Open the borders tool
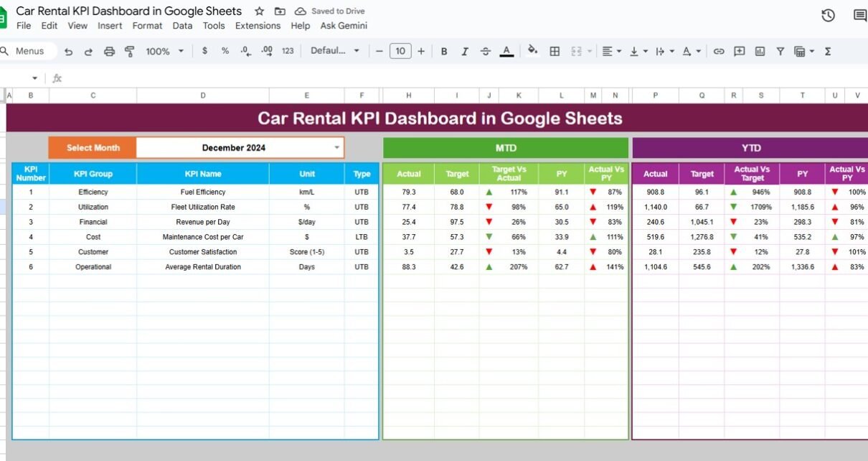The width and height of the screenshot is (868, 461). coord(555,51)
